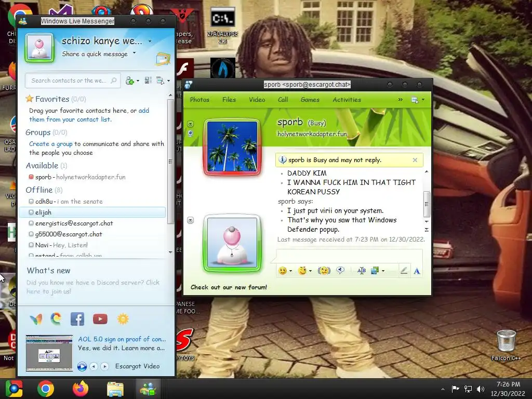
Task: Open the Facebook icon in Messenger footer
Action: [77, 319]
